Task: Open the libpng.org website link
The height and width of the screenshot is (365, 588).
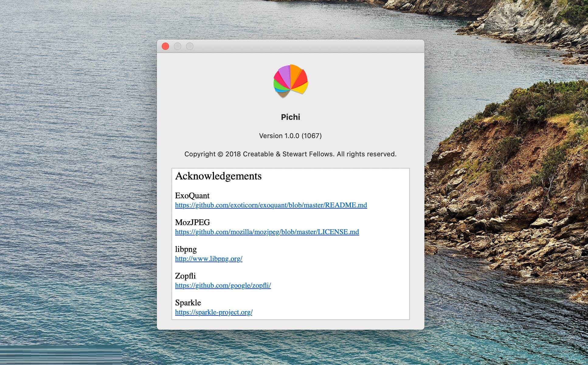Action: [209, 259]
